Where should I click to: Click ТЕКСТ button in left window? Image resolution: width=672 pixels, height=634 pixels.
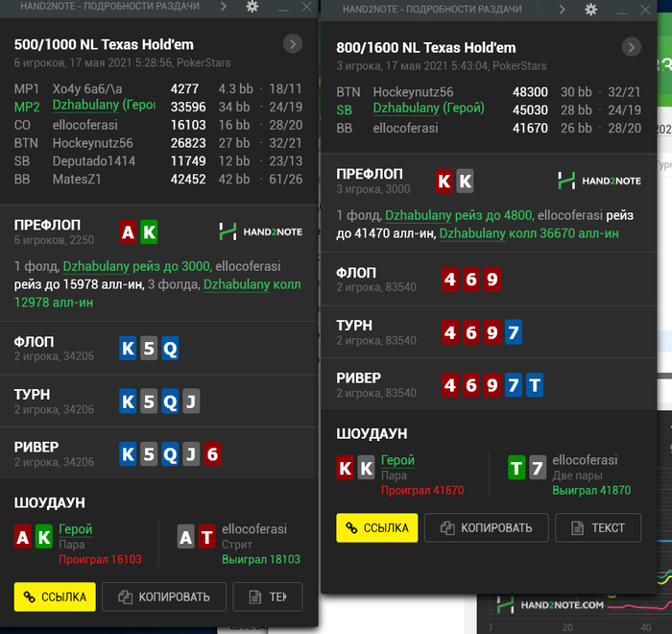pyautogui.click(x=268, y=597)
